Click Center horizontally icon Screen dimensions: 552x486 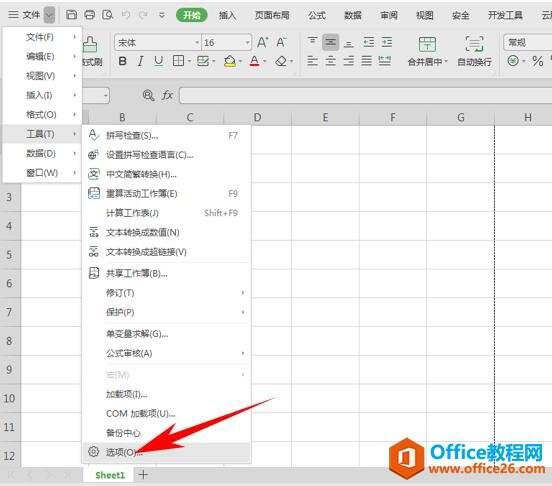(330, 61)
